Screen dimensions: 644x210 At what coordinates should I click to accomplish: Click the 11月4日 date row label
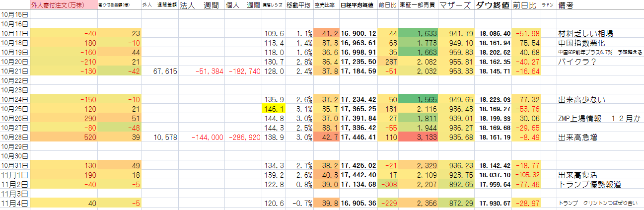tap(15, 203)
